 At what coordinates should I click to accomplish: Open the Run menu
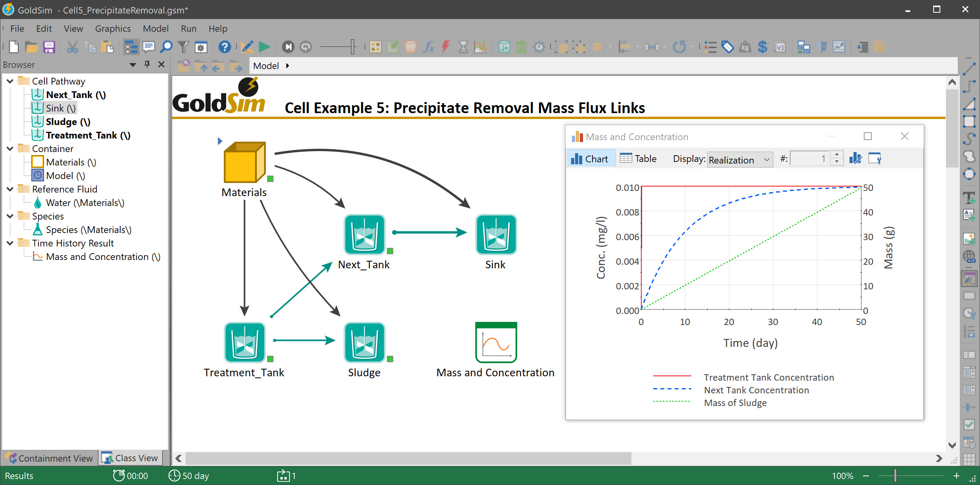(x=189, y=29)
